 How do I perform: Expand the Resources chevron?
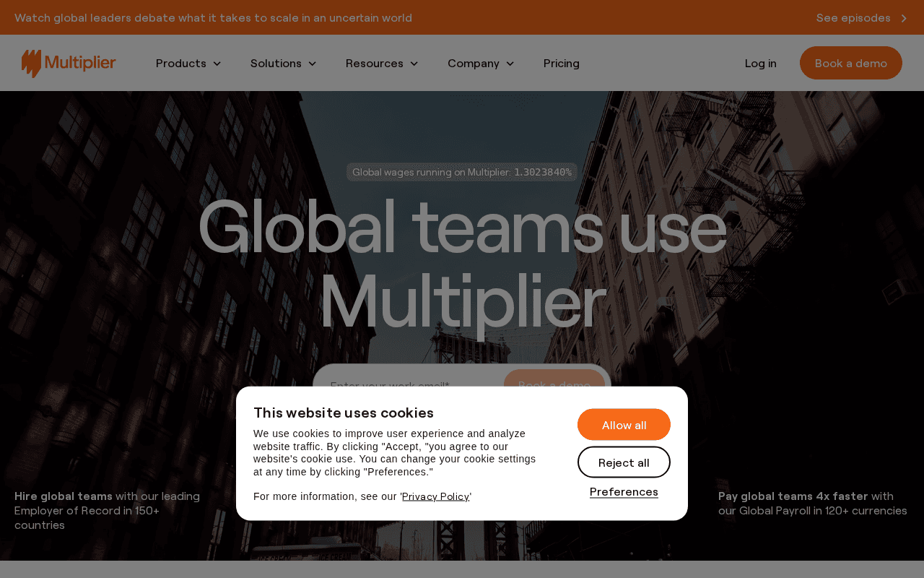pyautogui.click(x=414, y=64)
